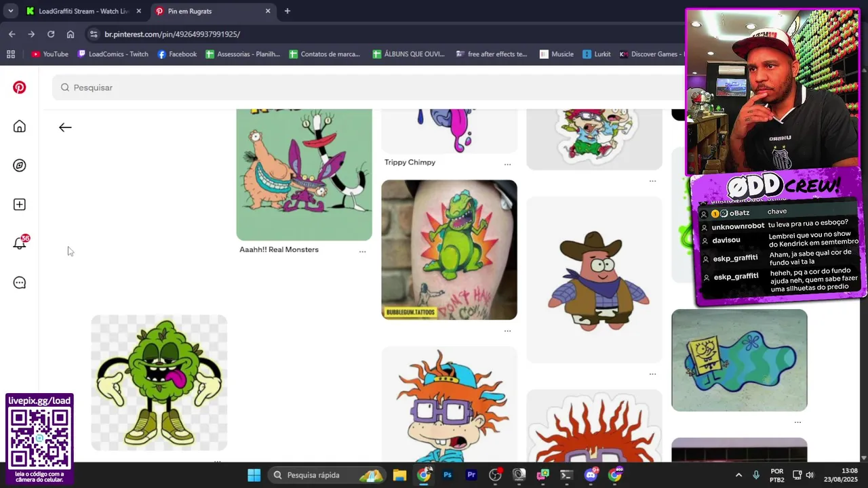Screen dimensions: 868x488
Task: Click the Trippy Chimpy pin title
Action: 410,163
